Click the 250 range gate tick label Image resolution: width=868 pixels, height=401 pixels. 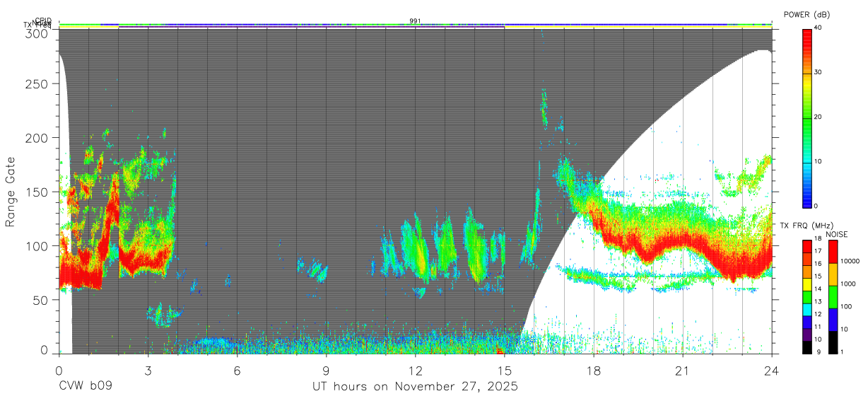tap(38, 84)
